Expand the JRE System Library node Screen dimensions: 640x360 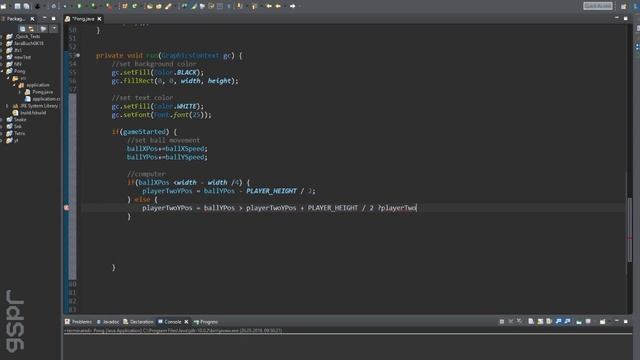click(x=7, y=106)
